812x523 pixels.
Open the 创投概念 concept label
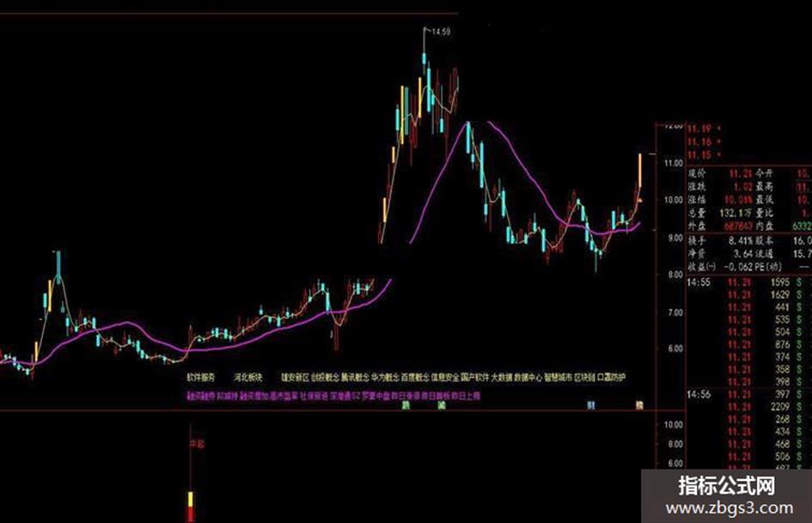(325, 378)
